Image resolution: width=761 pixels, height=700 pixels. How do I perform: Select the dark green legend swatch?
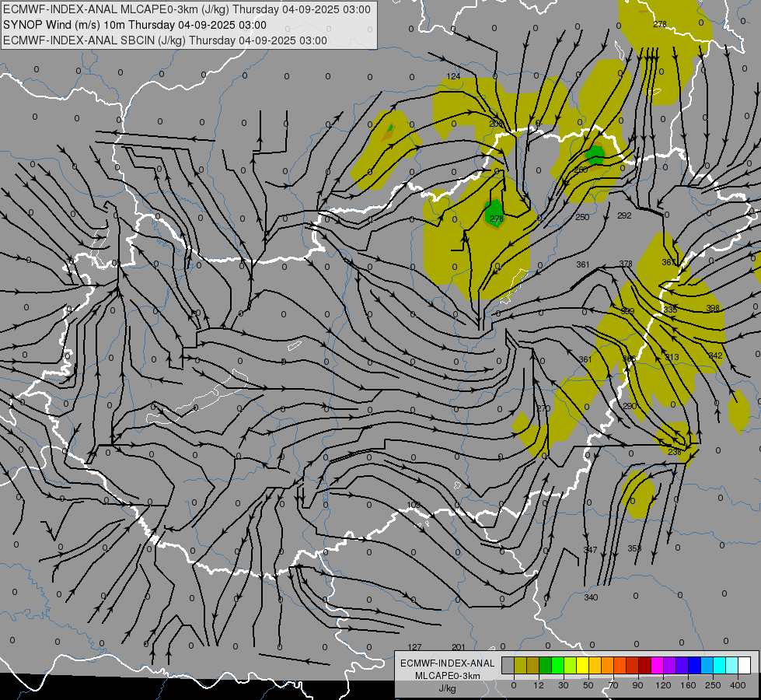coord(545,666)
